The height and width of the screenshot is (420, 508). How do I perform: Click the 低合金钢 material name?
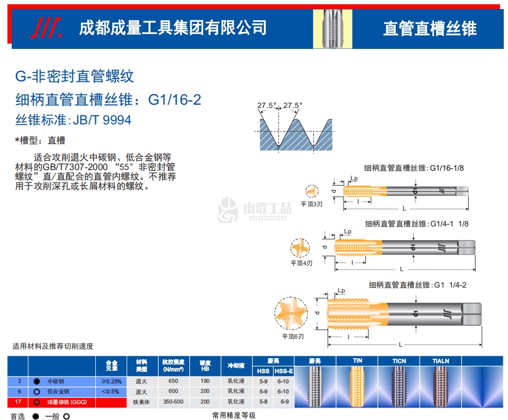click(x=59, y=391)
